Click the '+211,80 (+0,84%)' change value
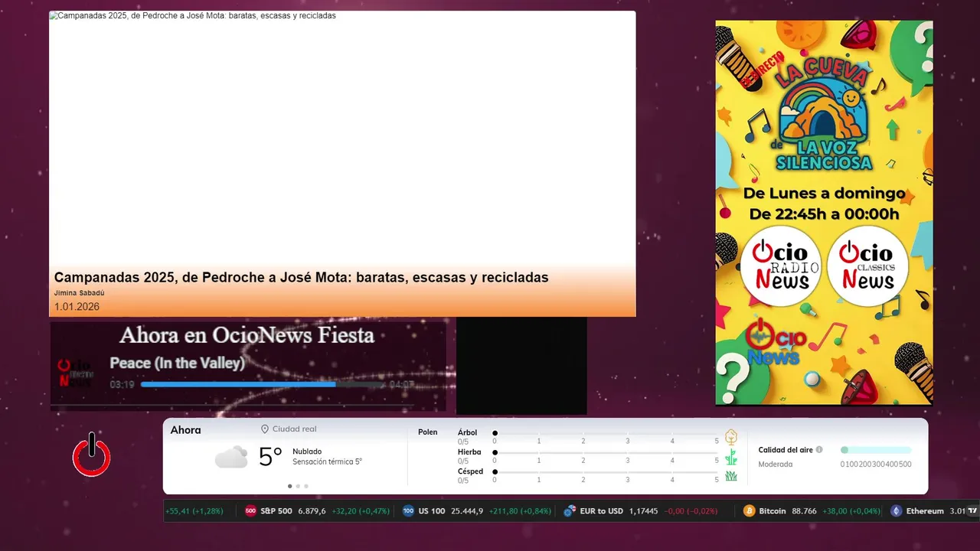 click(x=520, y=511)
